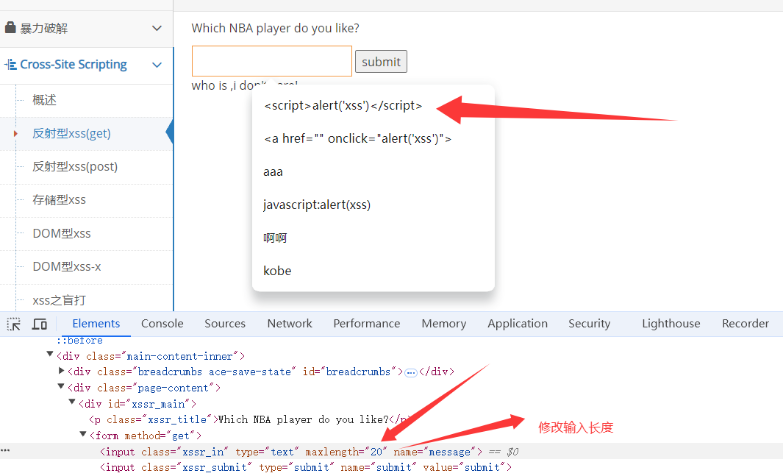
Task: Open the row actions dots menu
Action: point(5,451)
